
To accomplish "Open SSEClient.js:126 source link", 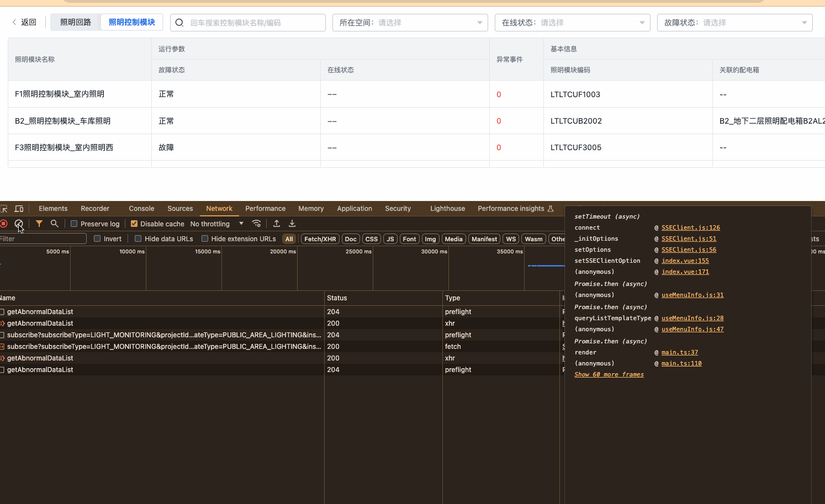I will point(691,227).
